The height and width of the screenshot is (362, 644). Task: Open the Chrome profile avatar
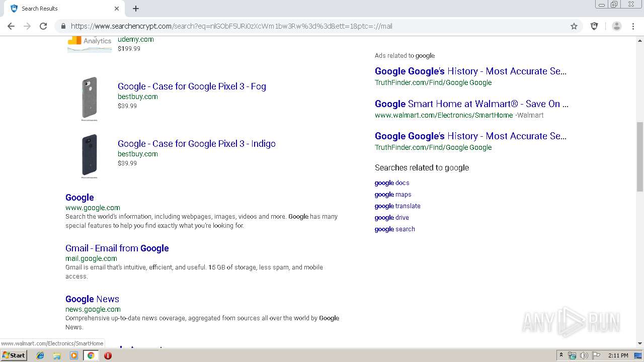(x=616, y=26)
